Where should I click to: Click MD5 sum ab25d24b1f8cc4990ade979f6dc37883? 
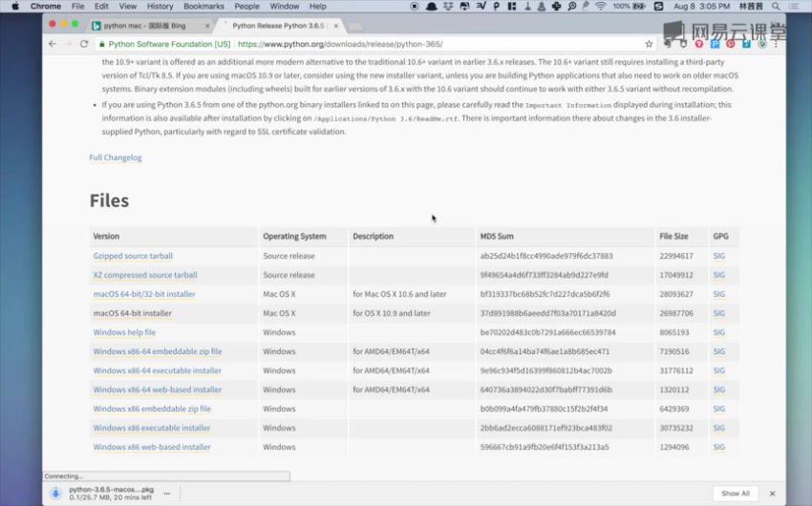coord(546,256)
